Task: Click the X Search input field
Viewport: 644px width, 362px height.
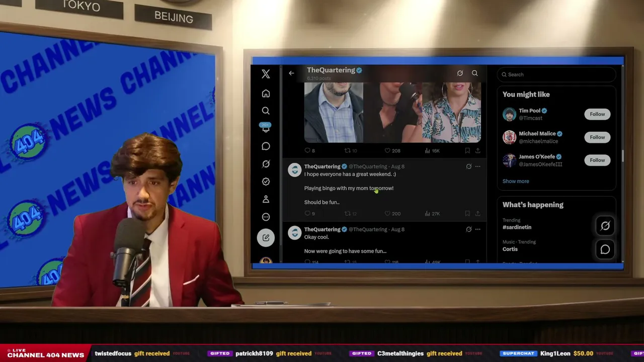Action: point(556,74)
